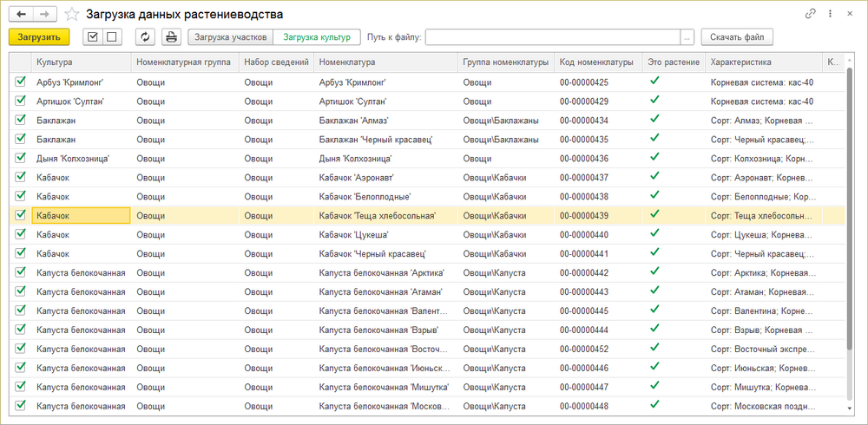The width and height of the screenshot is (868, 425).
Task: Select cell Капуста белокочанная 'Взрыв'
Action: point(386,330)
